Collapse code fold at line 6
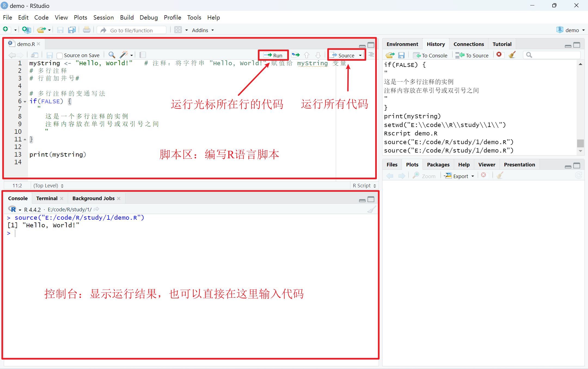The height and width of the screenshot is (369, 588). 25,102
